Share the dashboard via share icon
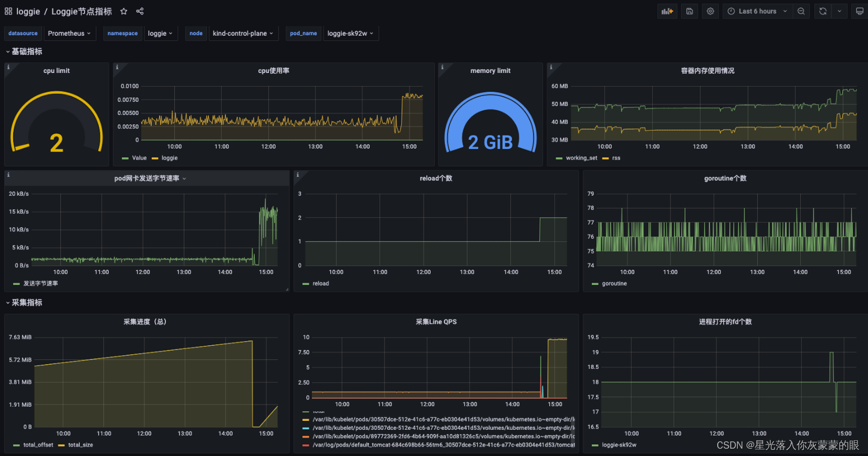This screenshot has height=456, width=868. click(140, 11)
